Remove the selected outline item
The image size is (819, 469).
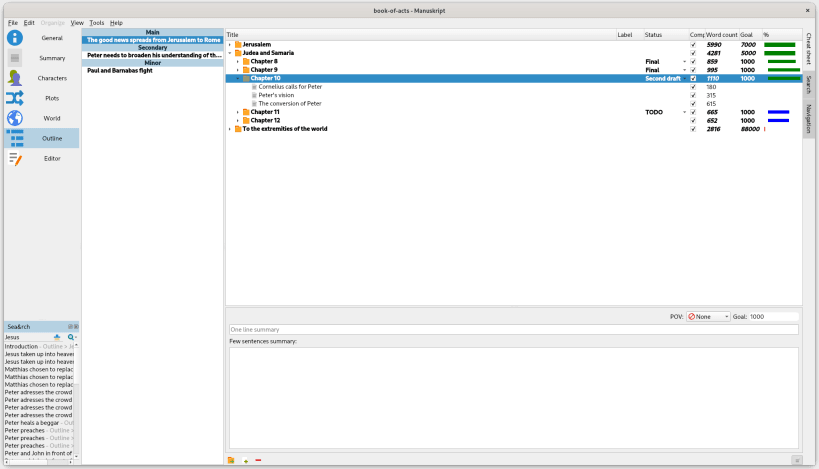tap(258, 460)
